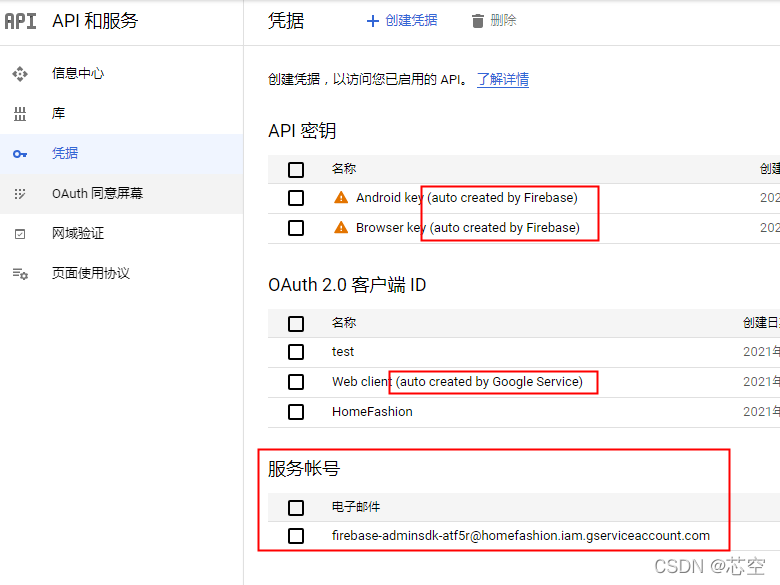Click the 创建凭据 button

(402, 20)
